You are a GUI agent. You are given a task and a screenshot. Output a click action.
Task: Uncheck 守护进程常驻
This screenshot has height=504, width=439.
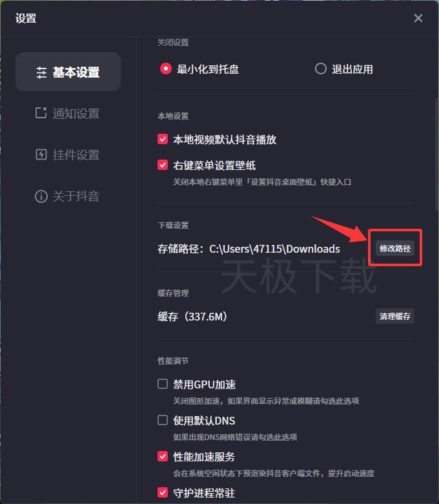pos(163,492)
